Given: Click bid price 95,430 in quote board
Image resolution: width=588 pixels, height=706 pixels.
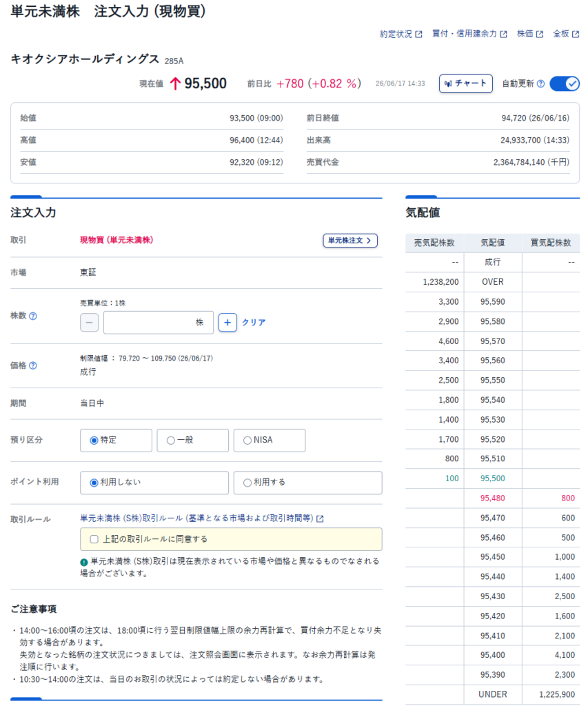Looking at the screenshot, I should (x=493, y=596).
